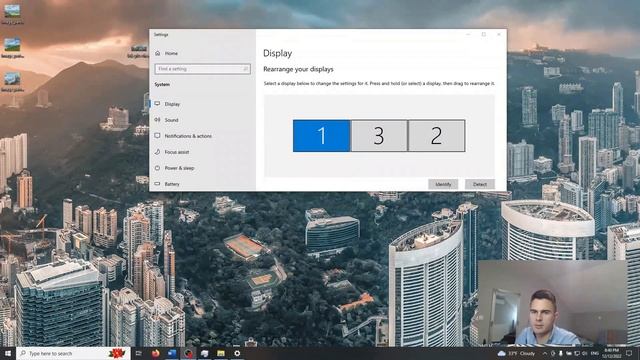Image resolution: width=640 pixels, height=360 pixels.
Task: Minimize the Settings window
Action: click(468, 35)
